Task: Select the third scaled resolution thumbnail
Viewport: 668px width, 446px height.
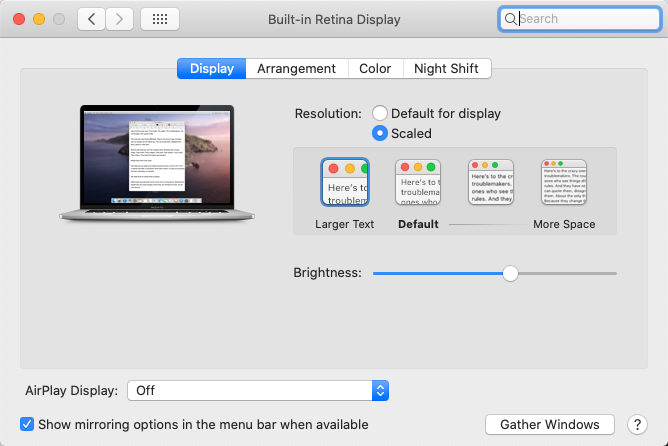Action: tap(491, 182)
